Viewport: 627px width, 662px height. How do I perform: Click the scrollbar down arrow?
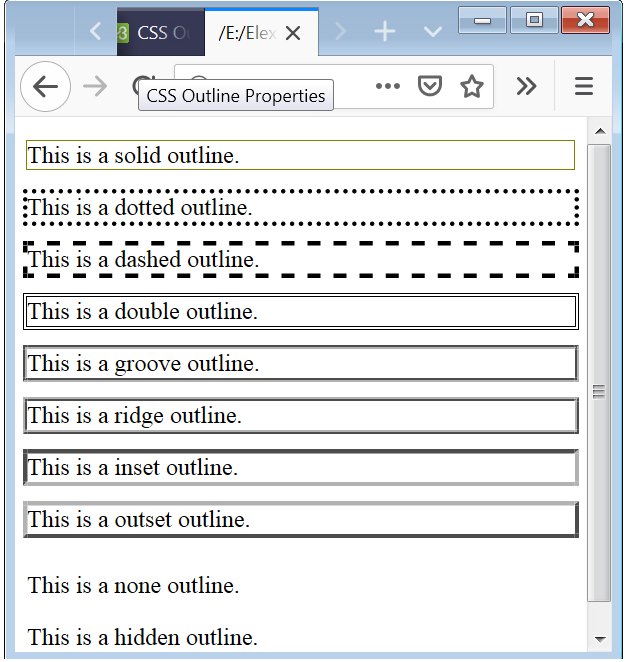coord(600,639)
